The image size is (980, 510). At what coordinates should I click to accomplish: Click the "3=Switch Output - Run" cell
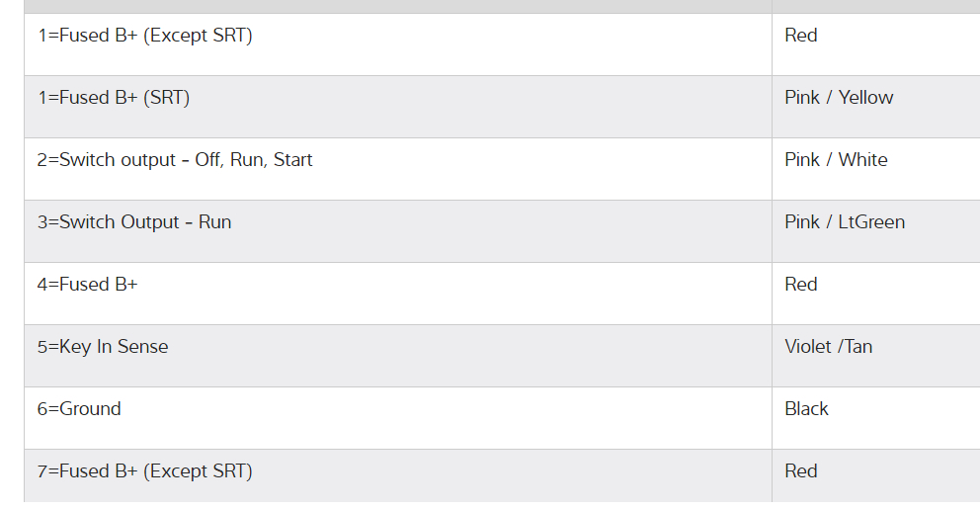click(x=134, y=222)
